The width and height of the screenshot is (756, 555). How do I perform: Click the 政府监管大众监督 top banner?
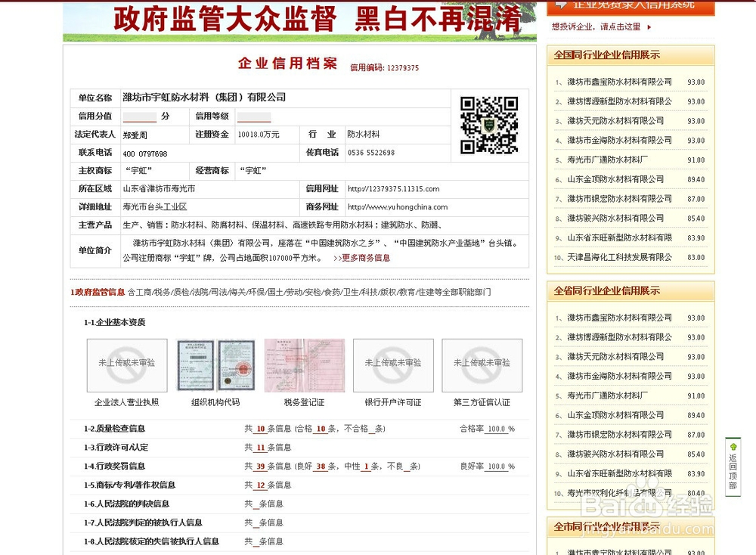tap(299, 22)
